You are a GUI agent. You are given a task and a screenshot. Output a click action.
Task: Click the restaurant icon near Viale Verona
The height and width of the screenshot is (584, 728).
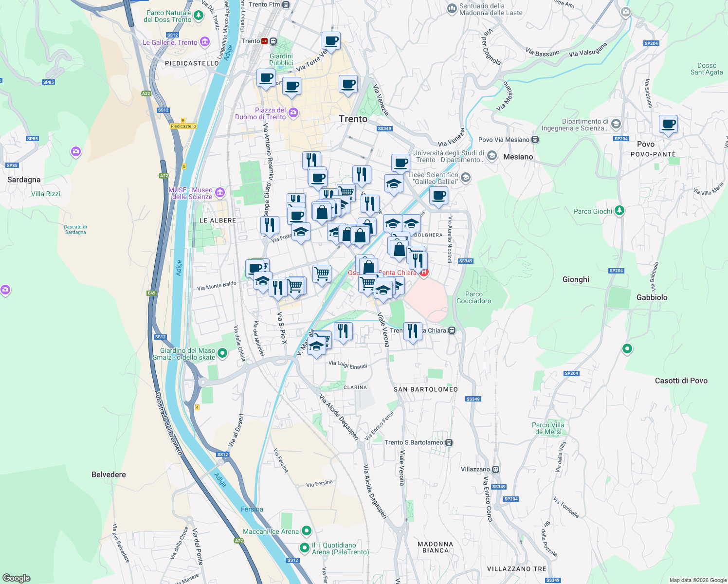coord(413,330)
